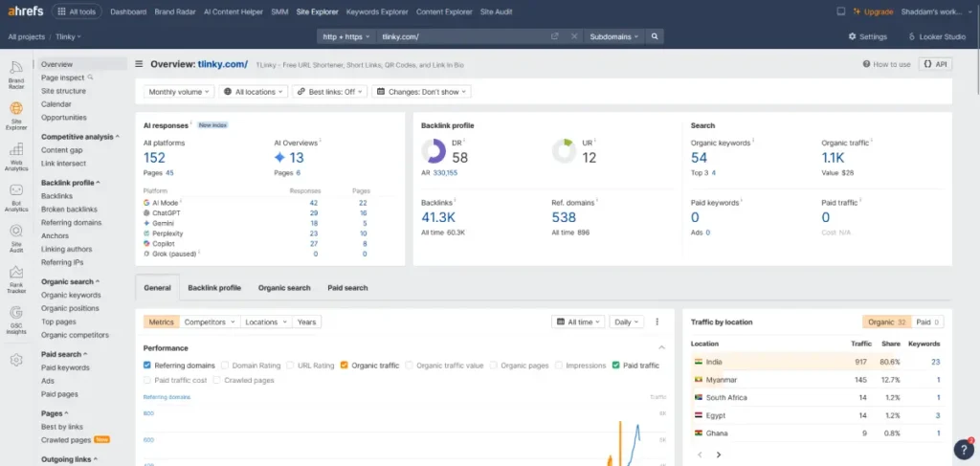The width and height of the screenshot is (980, 466).
Task: Open the Competitors chart dropdown
Action: click(x=210, y=322)
